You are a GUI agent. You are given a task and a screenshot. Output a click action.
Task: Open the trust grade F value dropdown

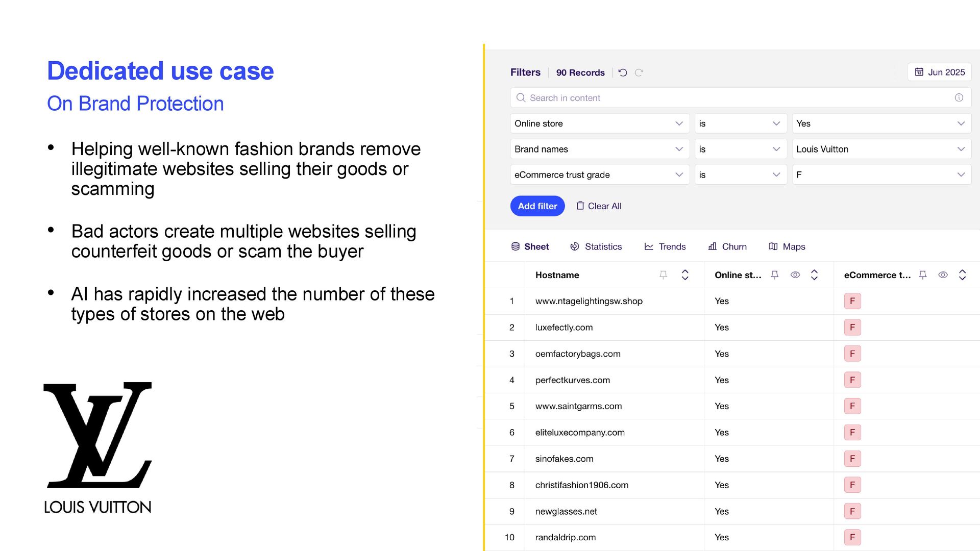click(x=881, y=174)
